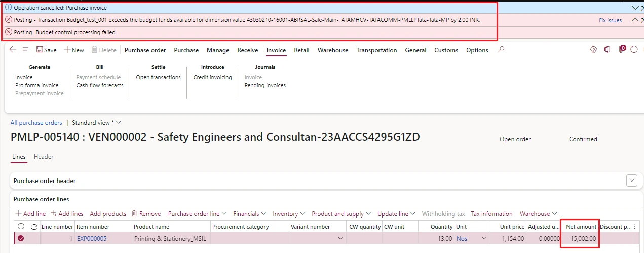Remove the selected order line

(146, 214)
